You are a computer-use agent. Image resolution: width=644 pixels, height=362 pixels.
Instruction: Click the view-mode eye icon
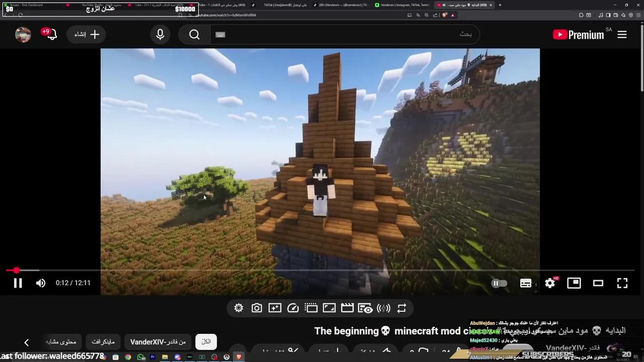click(365, 308)
